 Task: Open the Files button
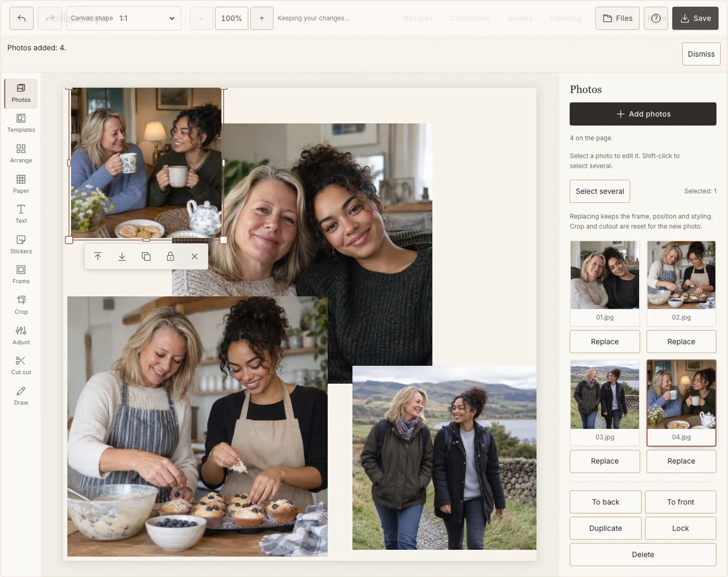pyautogui.click(x=618, y=18)
